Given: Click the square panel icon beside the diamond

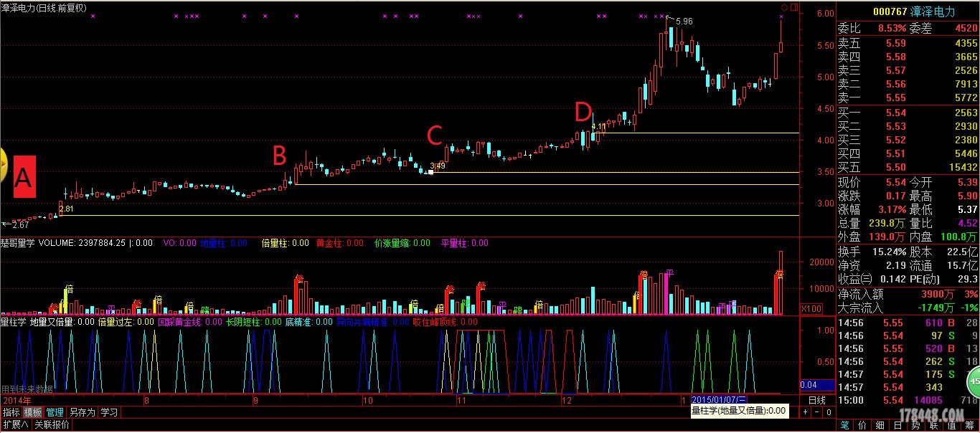Looking at the screenshot, I should pos(793,7).
